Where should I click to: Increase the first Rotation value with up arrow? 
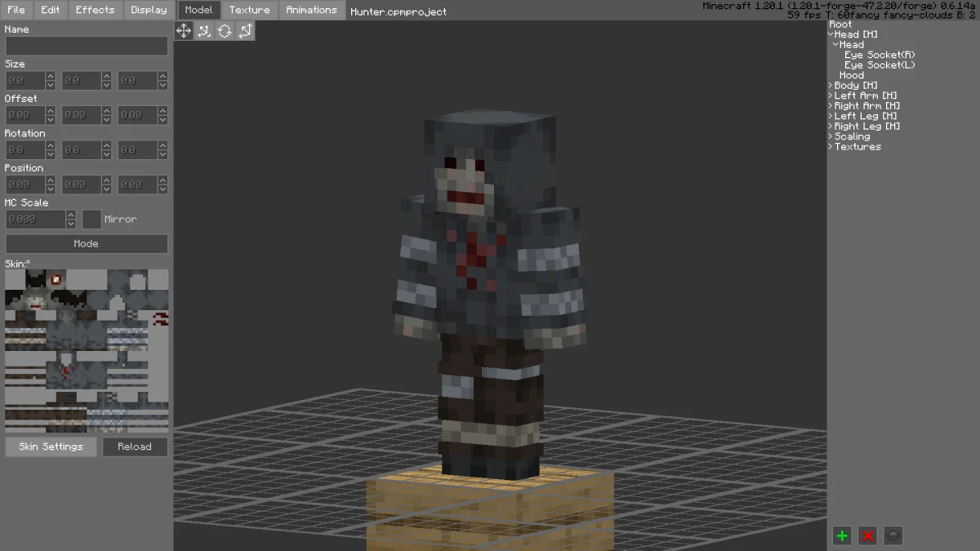pos(51,146)
